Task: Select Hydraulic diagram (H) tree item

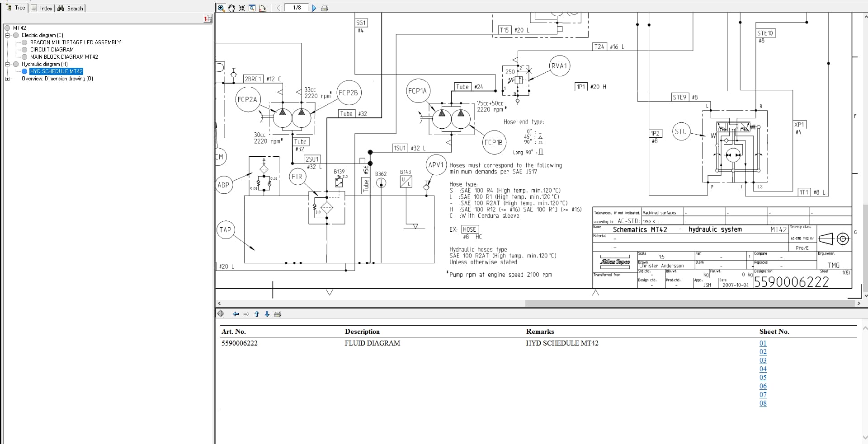Action: [x=45, y=64]
